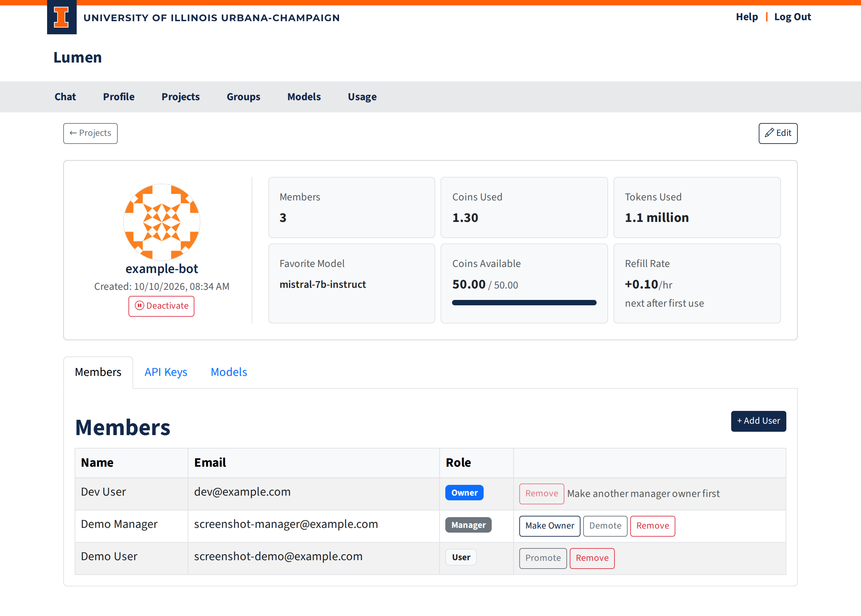View the Usage page
This screenshot has height=616, width=861.
[x=362, y=97]
